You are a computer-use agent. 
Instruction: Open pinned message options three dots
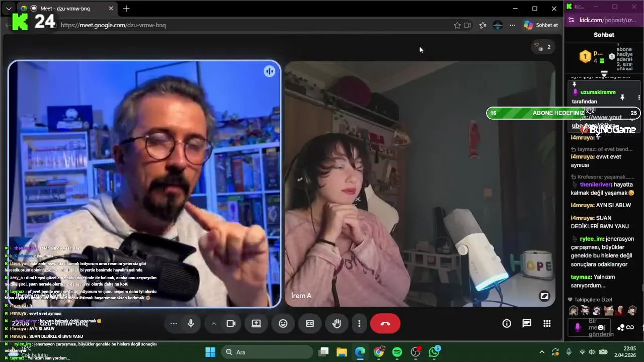639,98
